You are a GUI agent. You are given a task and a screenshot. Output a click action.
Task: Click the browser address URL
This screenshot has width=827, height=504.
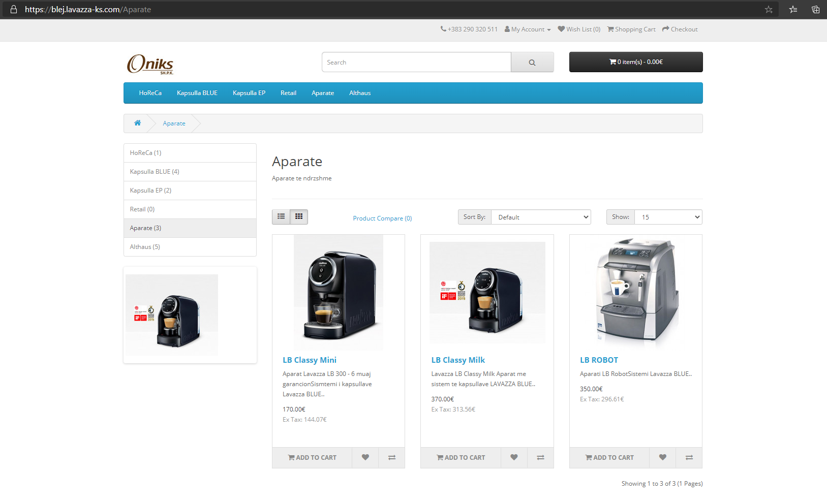click(88, 10)
